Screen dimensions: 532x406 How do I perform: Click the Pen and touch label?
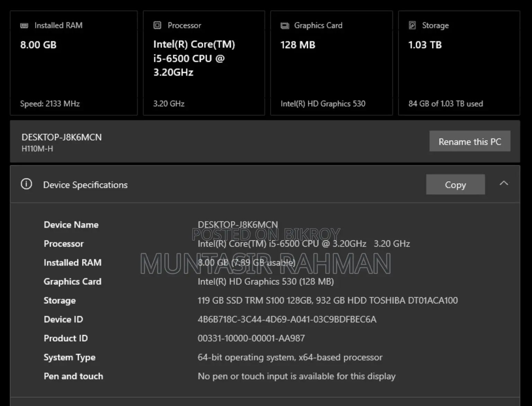tap(73, 376)
